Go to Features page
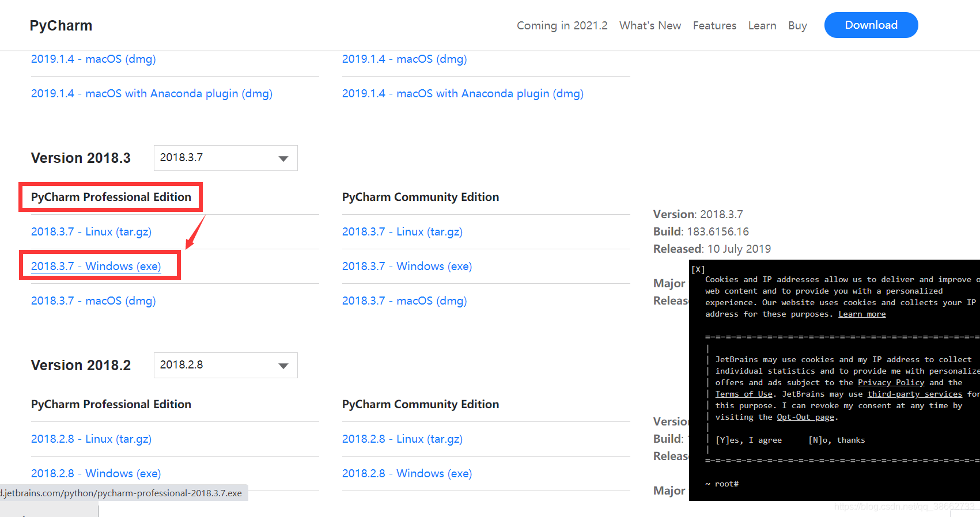Viewport: 980px width, 517px height. pyautogui.click(x=714, y=25)
